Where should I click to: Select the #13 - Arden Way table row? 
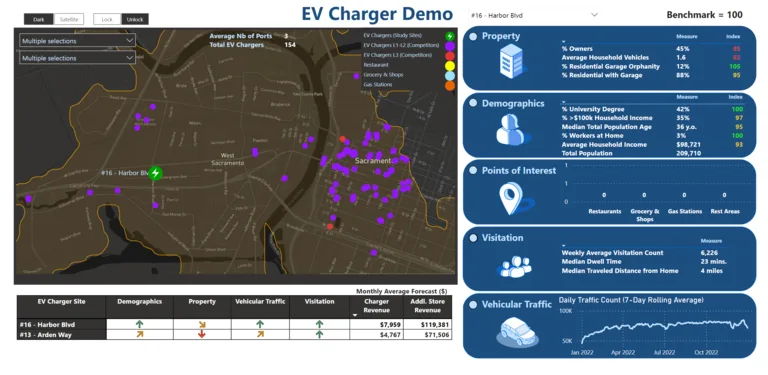[234, 335]
